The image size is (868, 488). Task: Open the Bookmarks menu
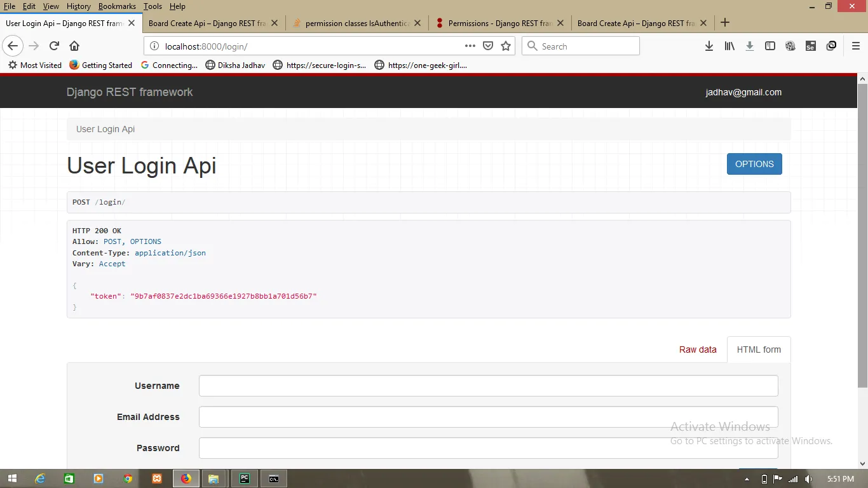coord(117,6)
